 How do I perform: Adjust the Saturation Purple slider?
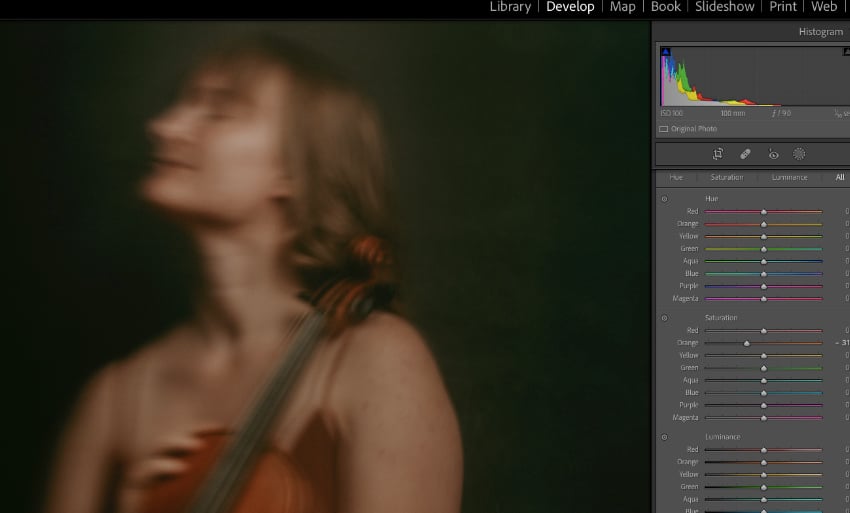point(763,406)
